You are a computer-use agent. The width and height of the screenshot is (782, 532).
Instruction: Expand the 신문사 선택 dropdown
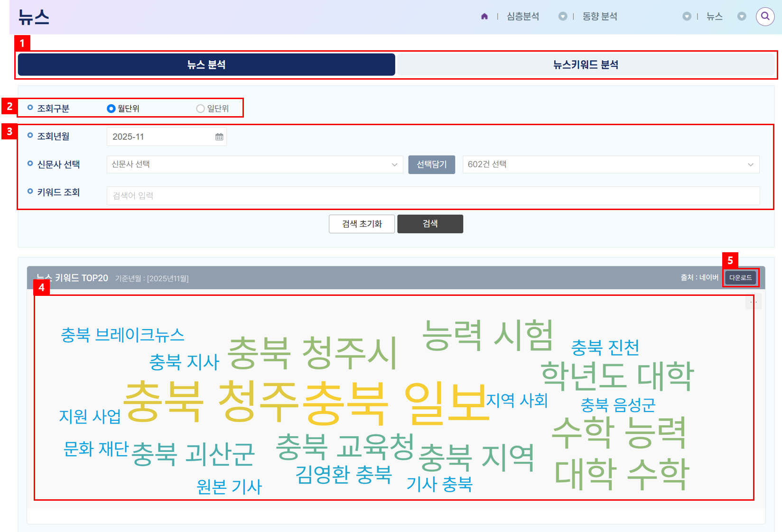click(x=254, y=165)
